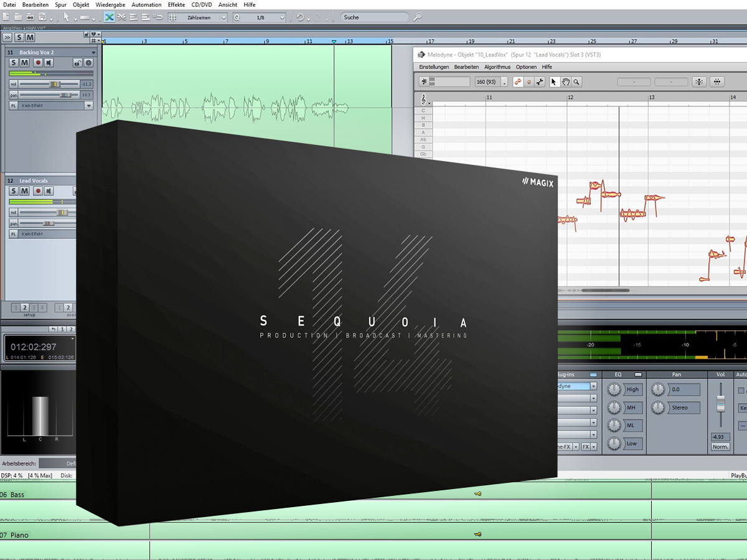Open the Wiedergabe menu
Screen dimensions: 747x560
click(x=110, y=4)
